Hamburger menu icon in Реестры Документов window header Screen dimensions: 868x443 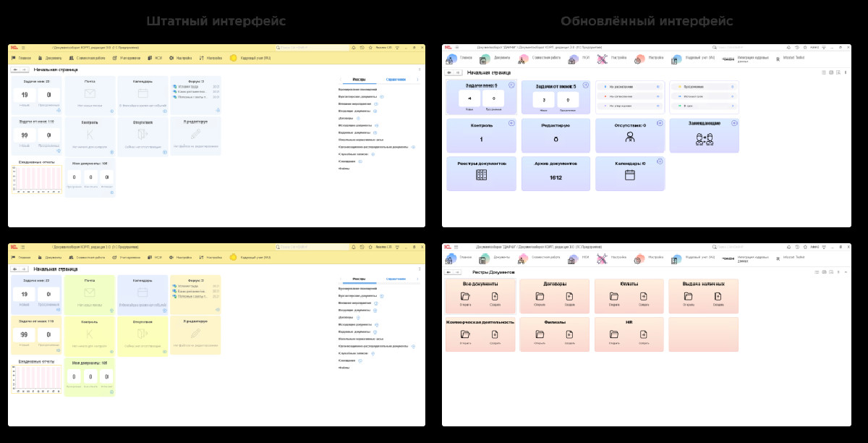click(x=456, y=247)
